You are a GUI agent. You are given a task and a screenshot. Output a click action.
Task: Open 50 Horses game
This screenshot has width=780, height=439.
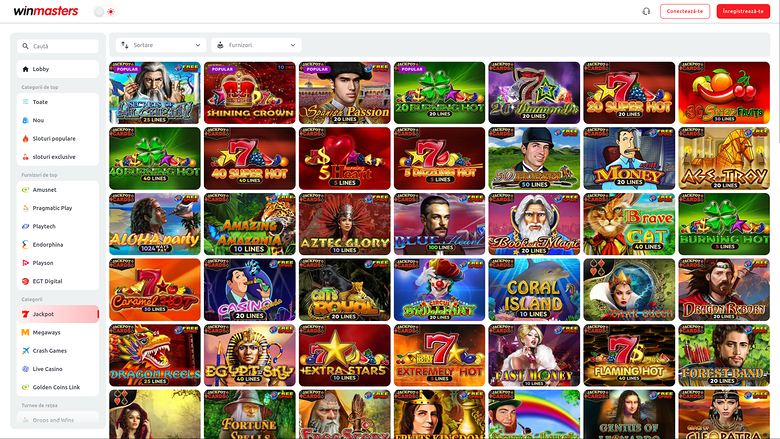tap(534, 159)
